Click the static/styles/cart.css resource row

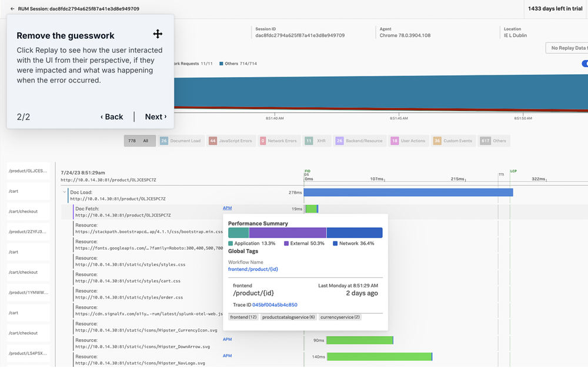148,278
